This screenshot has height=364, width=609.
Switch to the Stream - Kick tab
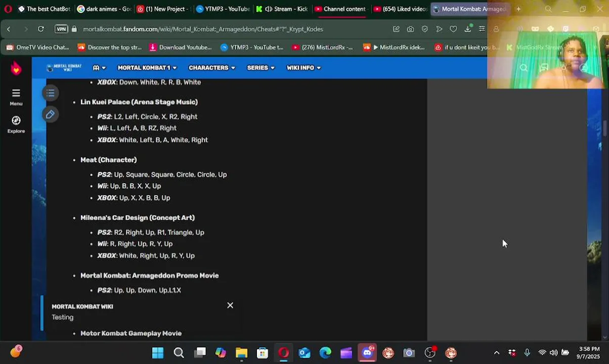(x=282, y=9)
